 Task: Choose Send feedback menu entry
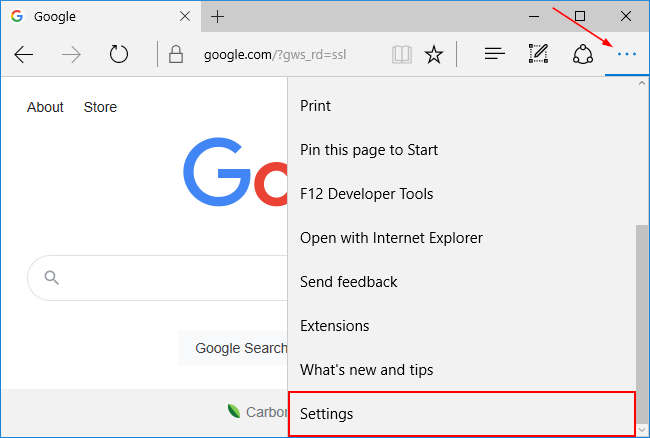point(461,282)
